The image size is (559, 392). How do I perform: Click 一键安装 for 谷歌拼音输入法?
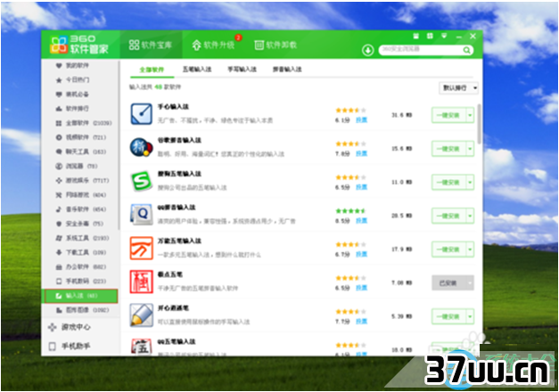[x=448, y=149]
